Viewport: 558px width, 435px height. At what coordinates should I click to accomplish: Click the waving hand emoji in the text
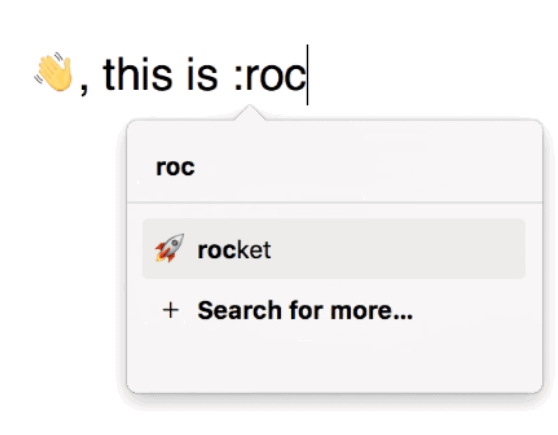[54, 72]
